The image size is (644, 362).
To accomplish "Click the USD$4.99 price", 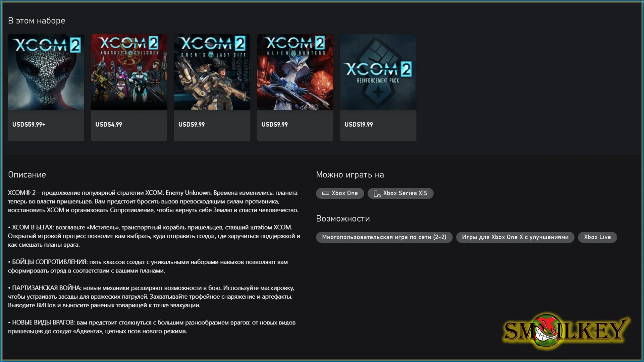I will point(109,124).
